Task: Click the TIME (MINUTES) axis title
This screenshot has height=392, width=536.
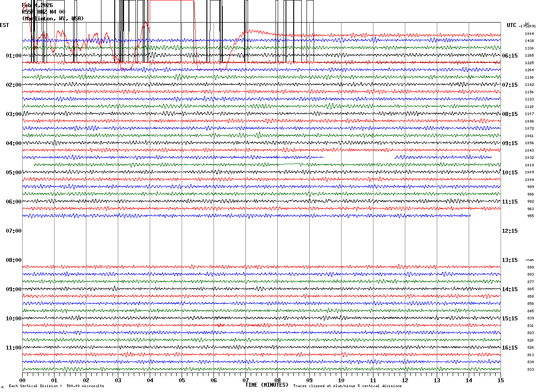Action: pyautogui.click(x=267, y=385)
